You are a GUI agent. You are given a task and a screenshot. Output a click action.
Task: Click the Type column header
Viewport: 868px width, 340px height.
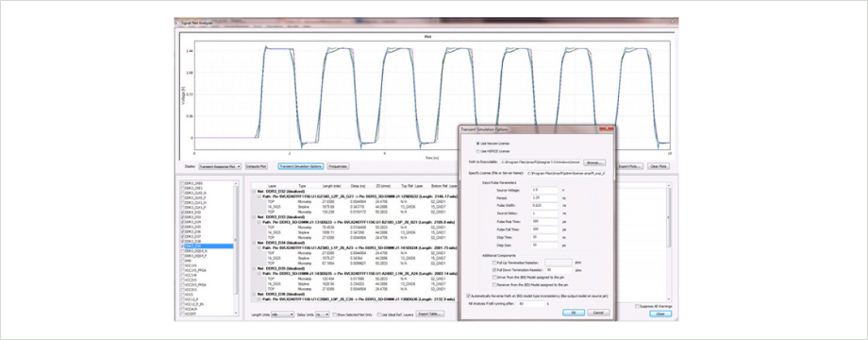pyautogui.click(x=303, y=186)
